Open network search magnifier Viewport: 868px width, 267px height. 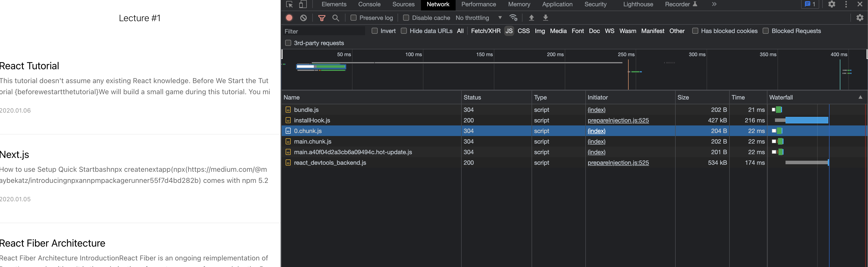coord(336,18)
